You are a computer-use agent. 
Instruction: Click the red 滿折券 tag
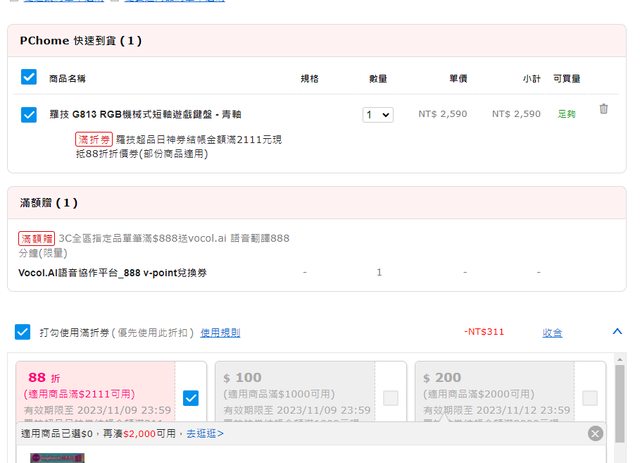click(x=93, y=139)
